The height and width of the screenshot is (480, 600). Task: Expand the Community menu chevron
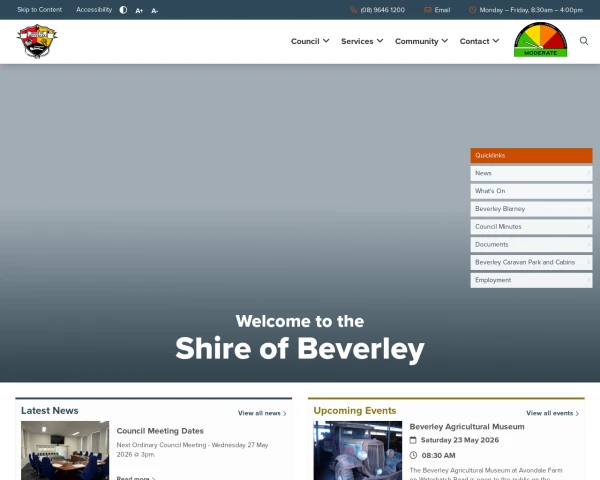point(445,41)
